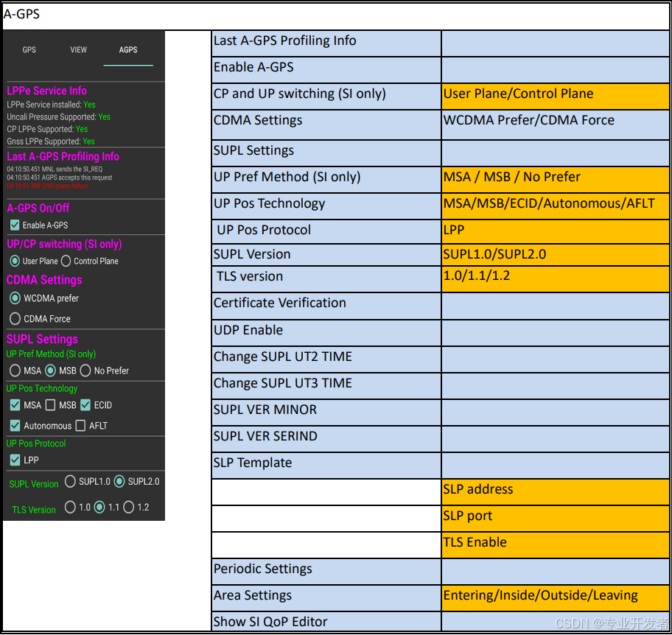Click the UP Pos Technology label in app
The width and height of the screenshot is (672, 635).
(x=41, y=389)
